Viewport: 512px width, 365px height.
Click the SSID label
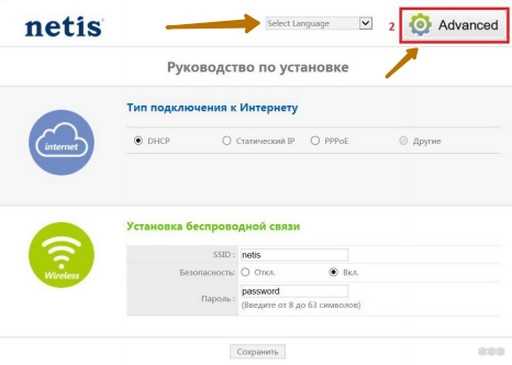(224, 255)
